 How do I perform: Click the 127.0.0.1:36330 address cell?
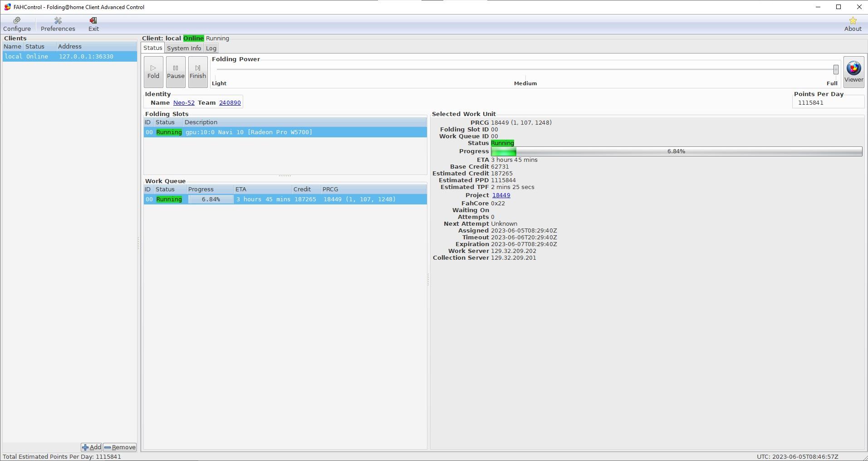click(86, 57)
